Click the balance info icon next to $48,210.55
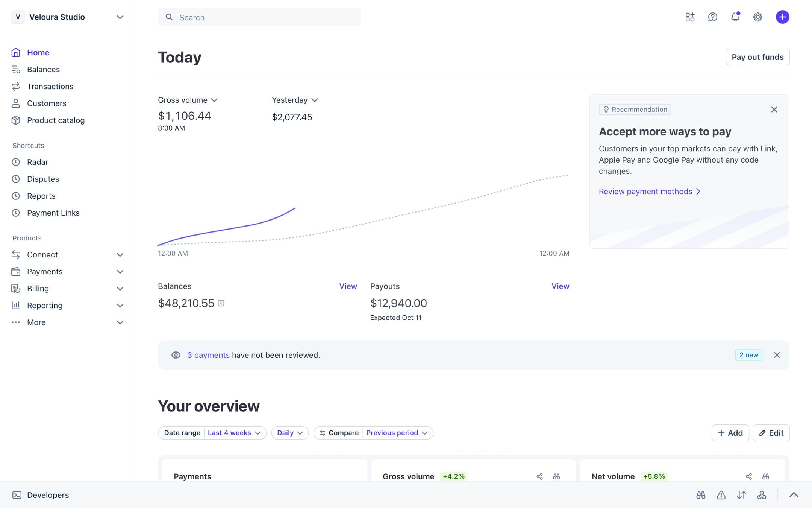 click(x=221, y=303)
